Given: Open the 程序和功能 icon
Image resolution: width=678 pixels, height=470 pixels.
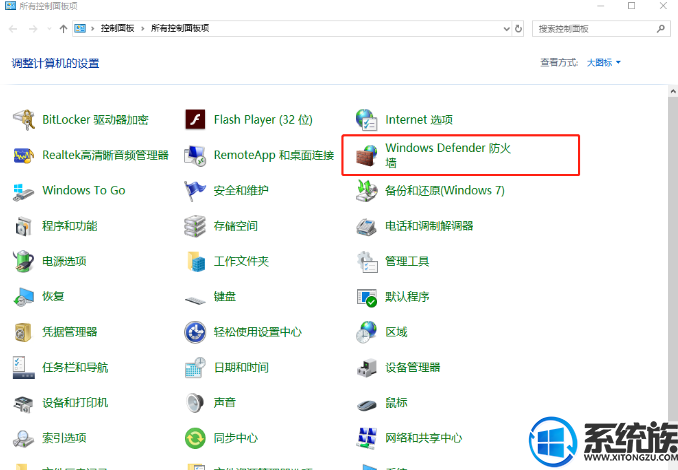Looking at the screenshot, I should (23, 226).
